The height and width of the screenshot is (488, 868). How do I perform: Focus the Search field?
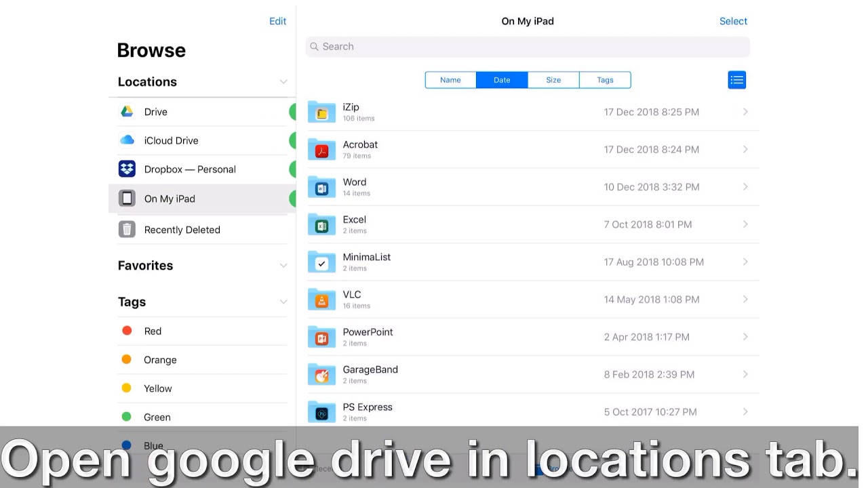528,47
